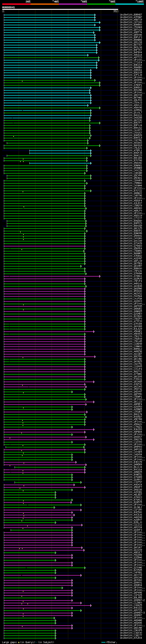Click the UniRef100_Q6FPQ5 label
The image size is (146, 644).
(x=131, y=306)
